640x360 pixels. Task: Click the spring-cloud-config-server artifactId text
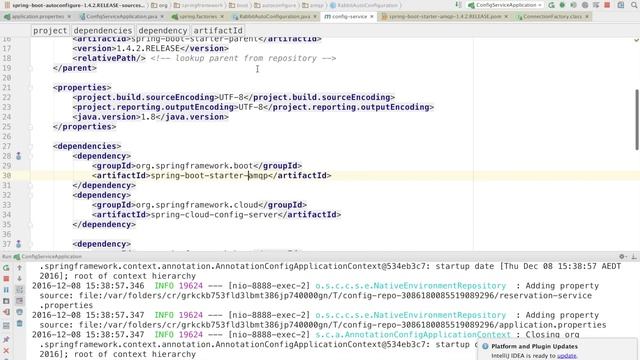(x=215, y=215)
